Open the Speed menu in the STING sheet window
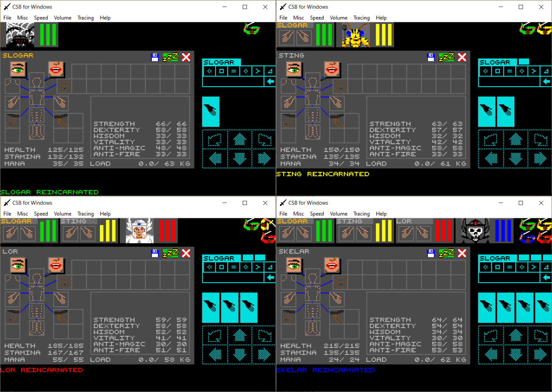The height and width of the screenshot is (392, 552). (317, 18)
